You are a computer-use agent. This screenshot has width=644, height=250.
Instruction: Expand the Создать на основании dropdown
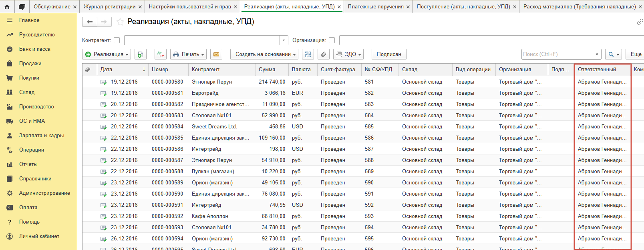(x=264, y=54)
